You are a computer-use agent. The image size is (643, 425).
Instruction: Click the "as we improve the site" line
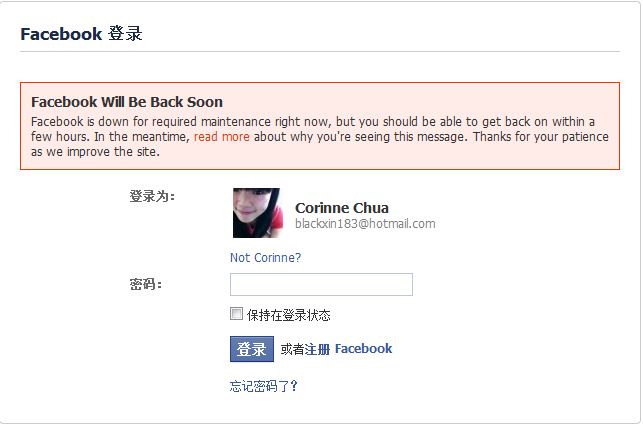click(95, 152)
